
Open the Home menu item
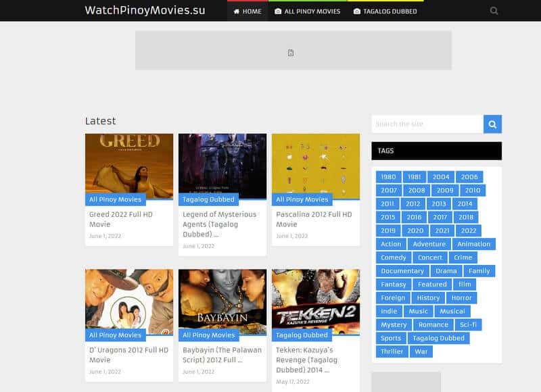click(248, 11)
